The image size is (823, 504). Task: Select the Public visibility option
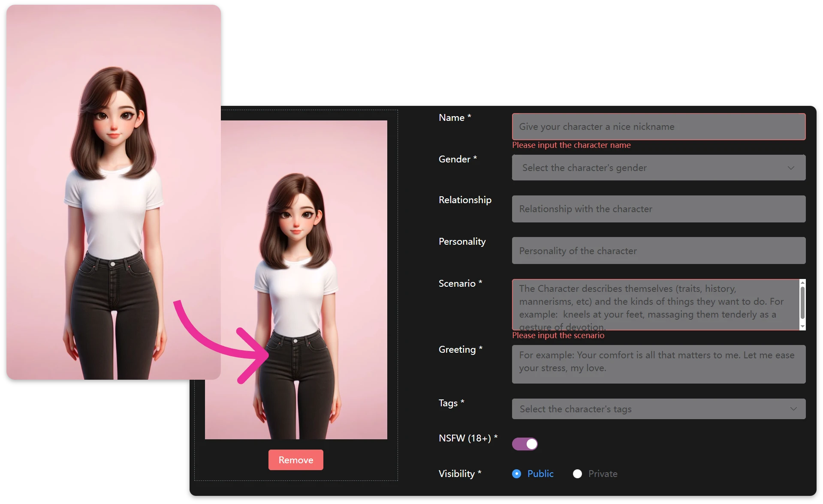tap(516, 474)
